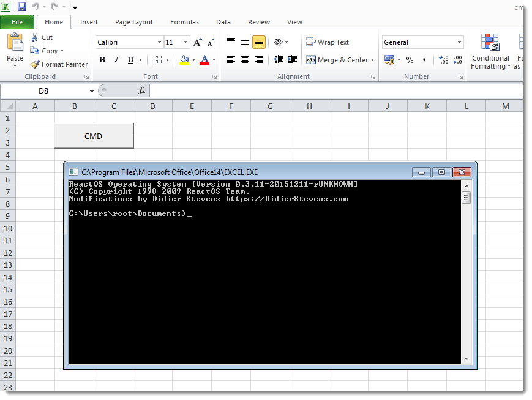Toggle Wrap Text for the cell
Screen dimensions: 532x400
pyautogui.click(x=328, y=42)
